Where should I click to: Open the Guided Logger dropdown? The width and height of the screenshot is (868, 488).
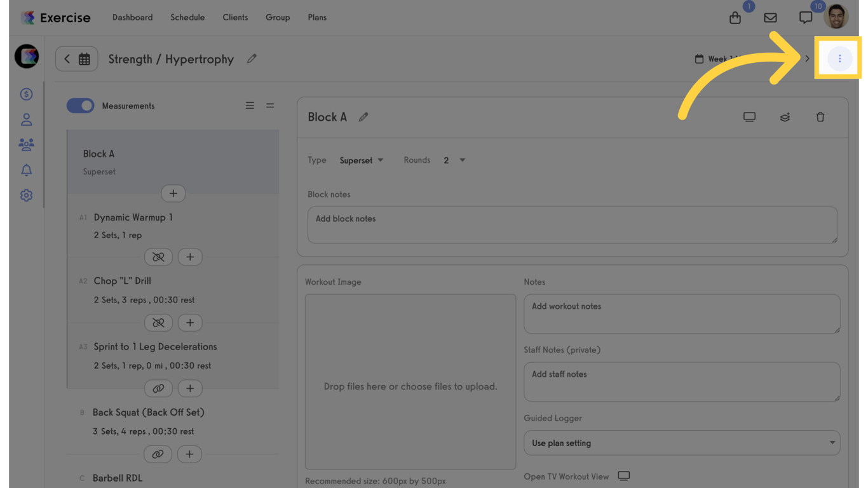click(682, 443)
